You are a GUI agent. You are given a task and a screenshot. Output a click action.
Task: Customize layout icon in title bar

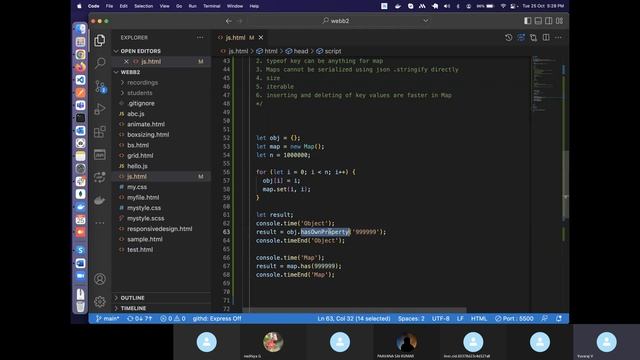pyautogui.click(x=559, y=21)
